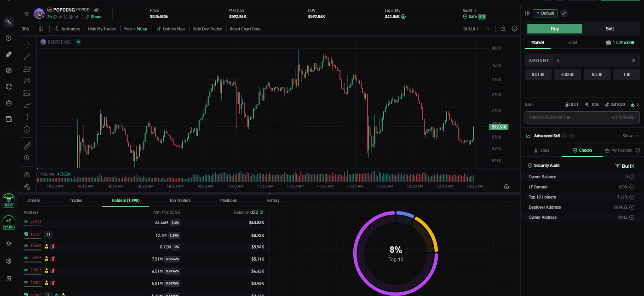Image resolution: width=644 pixels, height=296 pixels.
Task: Open the Bubble Map
Action: point(171,29)
